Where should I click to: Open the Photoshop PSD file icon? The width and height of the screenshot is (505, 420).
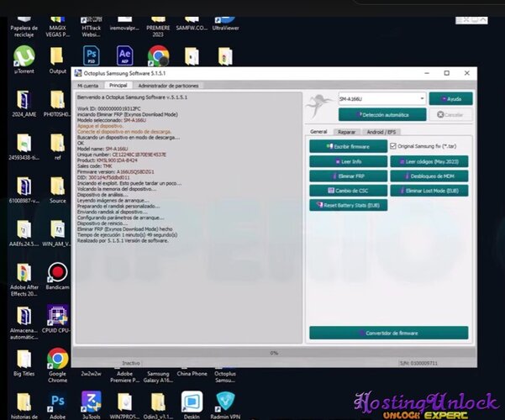pyautogui.click(x=91, y=55)
